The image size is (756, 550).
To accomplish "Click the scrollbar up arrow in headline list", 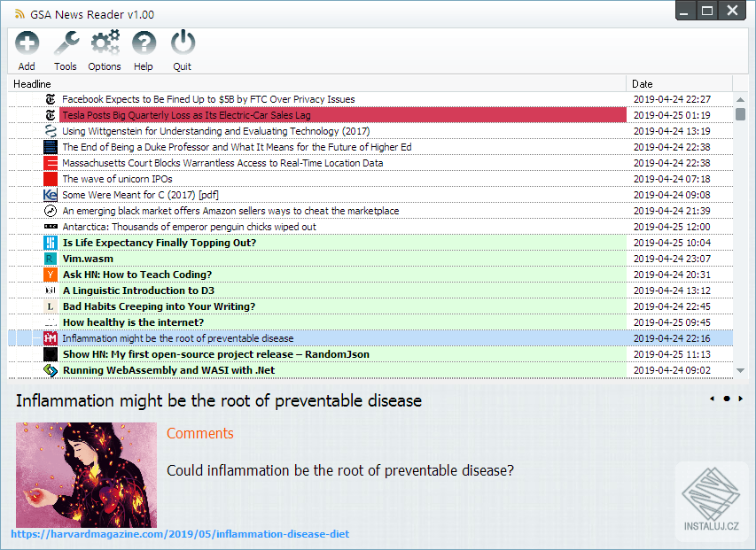I will click(741, 100).
